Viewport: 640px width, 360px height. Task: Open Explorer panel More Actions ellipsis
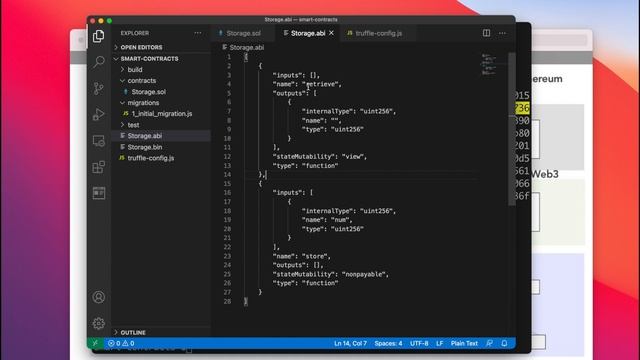pyautogui.click(x=198, y=33)
